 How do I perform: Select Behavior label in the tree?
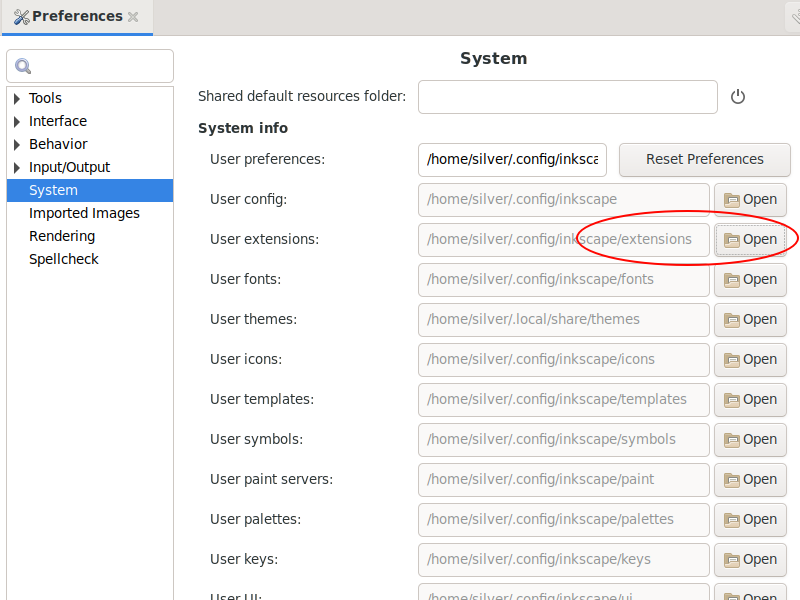tap(58, 144)
